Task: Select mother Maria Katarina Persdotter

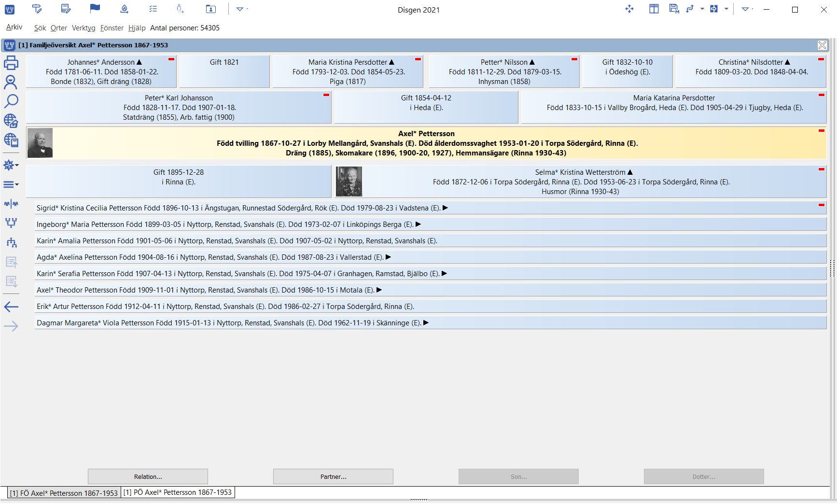Action: pyautogui.click(x=674, y=108)
